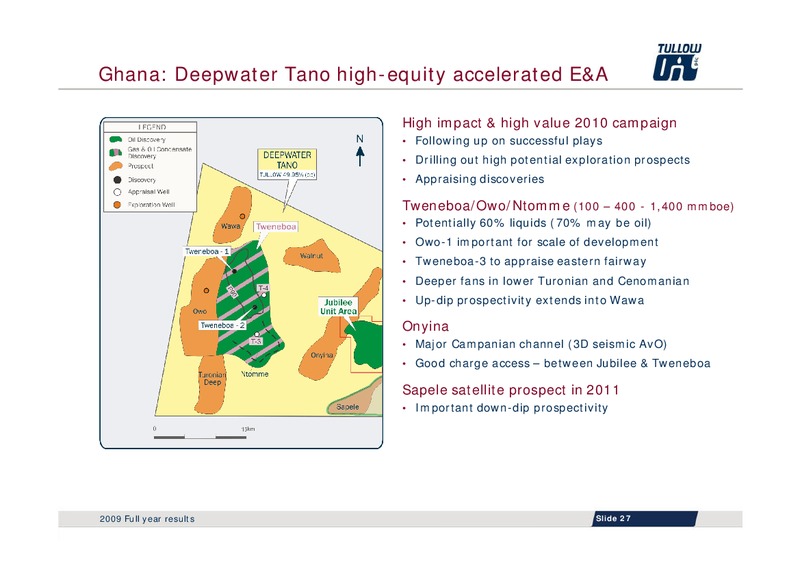Click the black Discovery dot in legend
The height and width of the screenshot is (567, 800).
(x=117, y=180)
